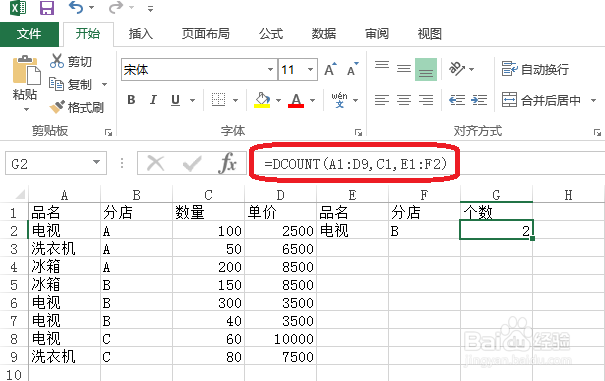Click the 复制 copy button

(x=71, y=85)
